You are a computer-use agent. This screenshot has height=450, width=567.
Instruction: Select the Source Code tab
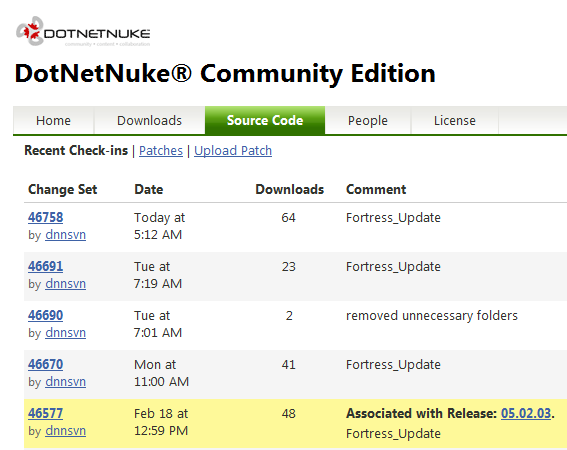coord(265,120)
